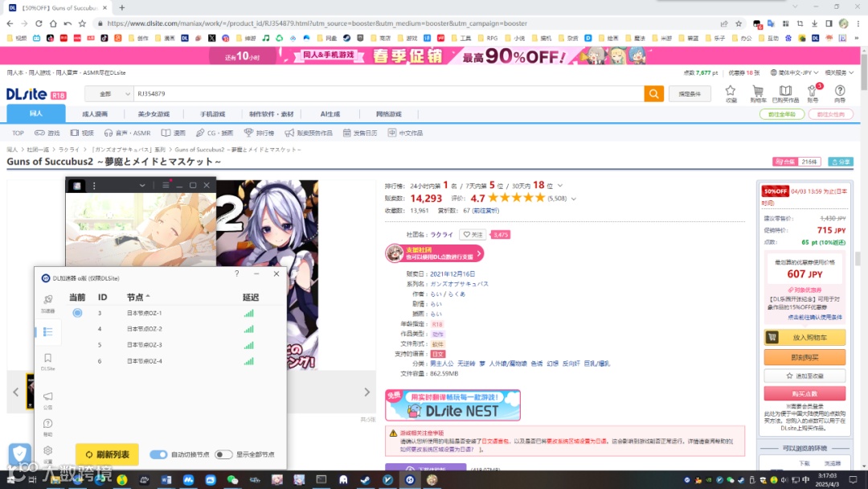This screenshot has width=868, height=489.
Task: Open 中文作品 submenu item
Action: 405,133
